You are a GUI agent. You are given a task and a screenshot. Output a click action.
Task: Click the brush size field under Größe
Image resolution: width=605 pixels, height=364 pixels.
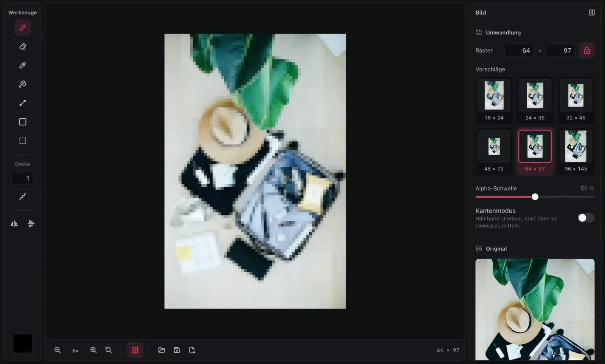23,178
